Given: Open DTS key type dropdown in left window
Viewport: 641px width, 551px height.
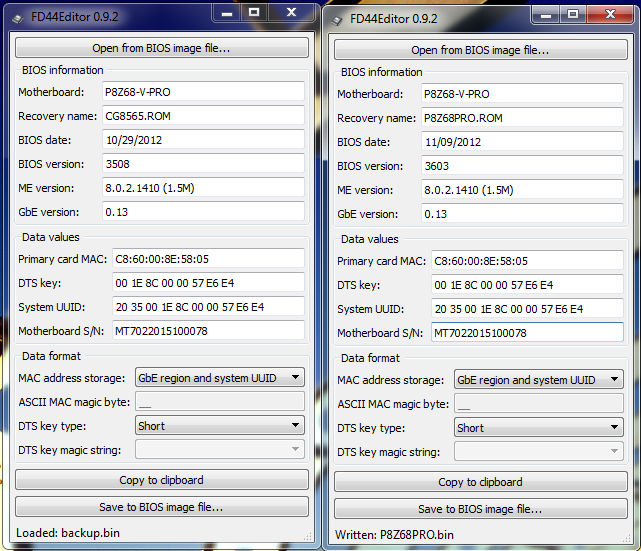Looking at the screenshot, I should [220, 426].
